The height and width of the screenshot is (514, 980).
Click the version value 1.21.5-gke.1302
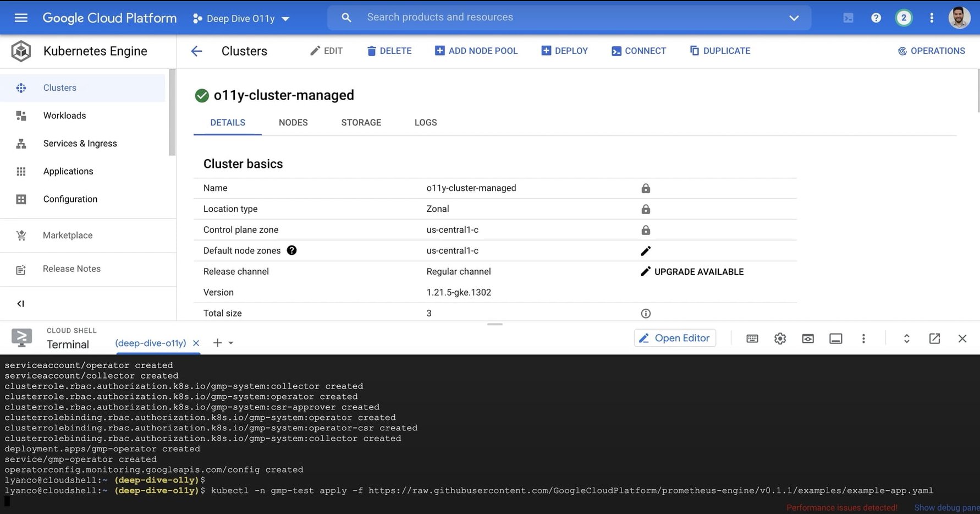(x=459, y=292)
